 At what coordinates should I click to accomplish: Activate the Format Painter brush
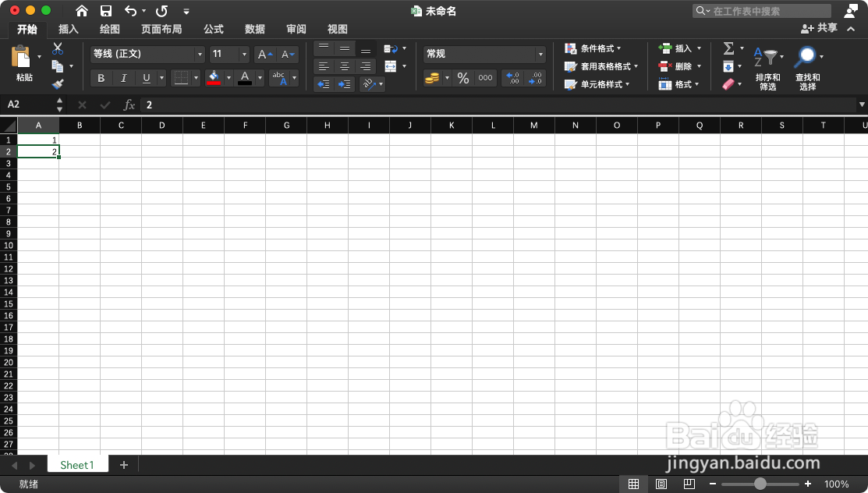tap(58, 83)
